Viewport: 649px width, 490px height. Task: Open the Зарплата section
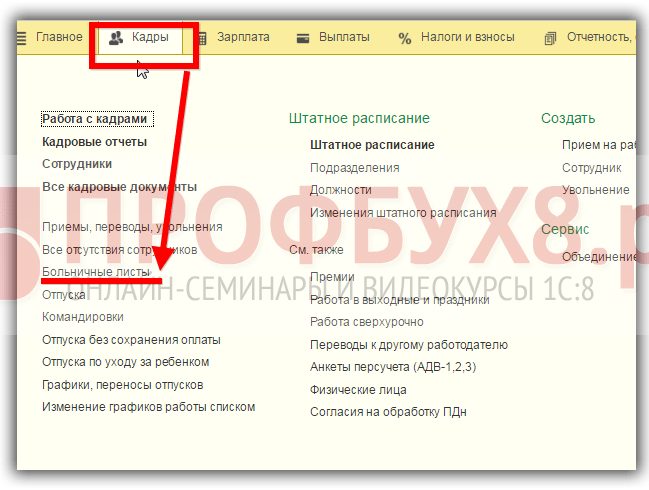point(243,37)
